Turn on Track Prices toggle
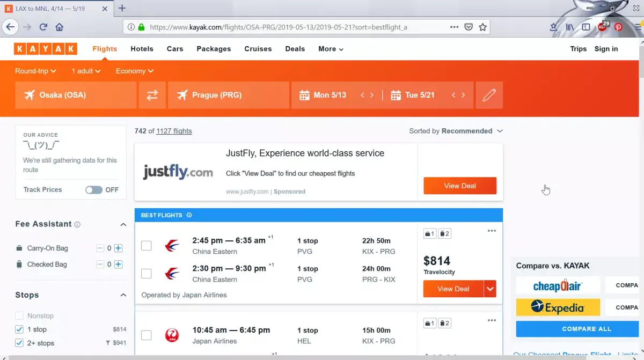Viewport: 644px width, 360px height. click(94, 190)
